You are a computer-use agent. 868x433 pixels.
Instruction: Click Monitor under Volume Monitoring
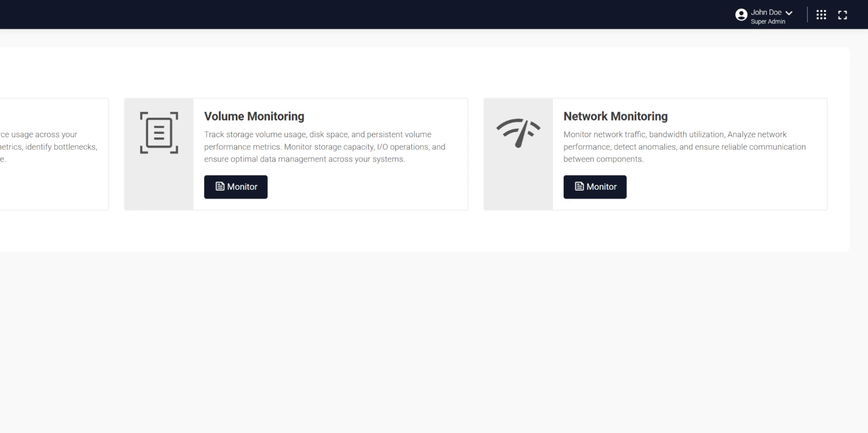[x=236, y=187]
